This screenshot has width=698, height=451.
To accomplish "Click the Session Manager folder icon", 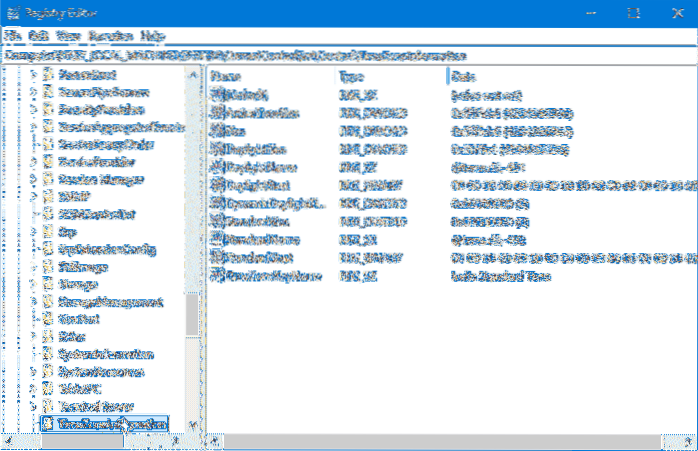I will tap(49, 180).
